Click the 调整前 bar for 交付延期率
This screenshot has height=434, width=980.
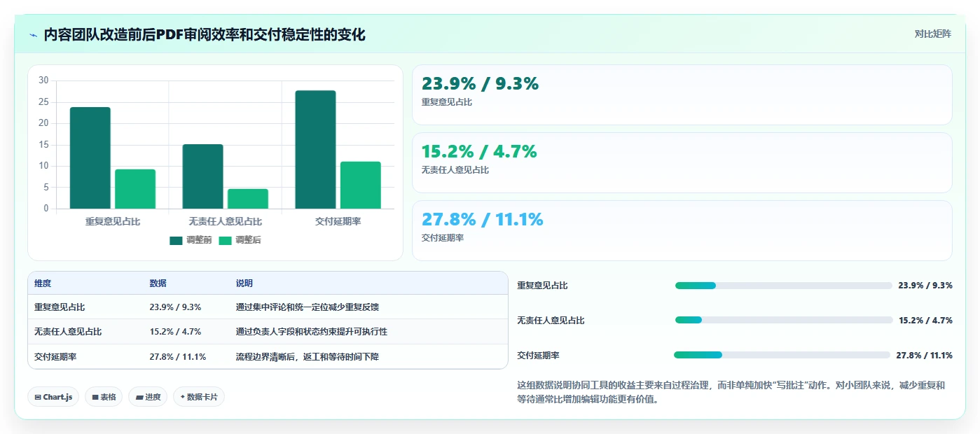point(315,150)
